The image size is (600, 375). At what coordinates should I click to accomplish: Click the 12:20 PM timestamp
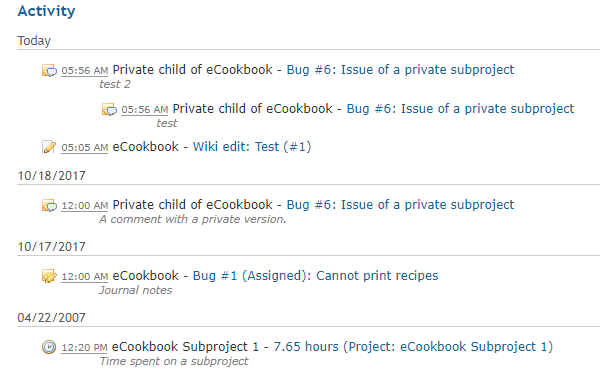(x=84, y=348)
